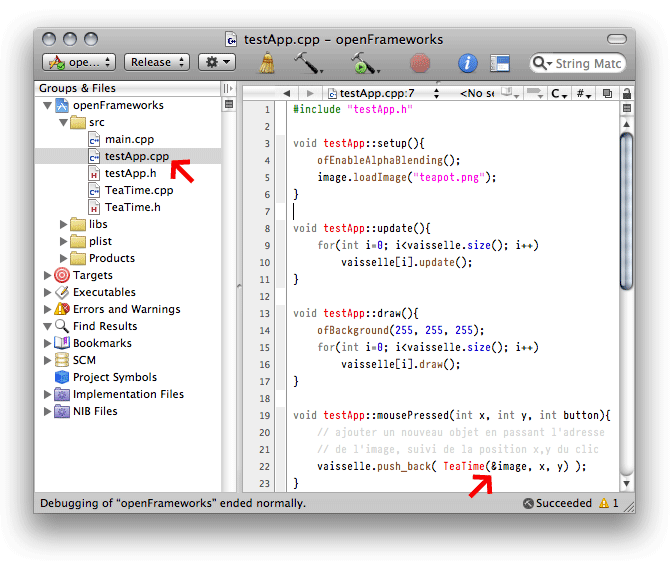Viewport: 670px width, 570px height.
Task: Open the blue Info inspector icon
Action: [x=467, y=63]
